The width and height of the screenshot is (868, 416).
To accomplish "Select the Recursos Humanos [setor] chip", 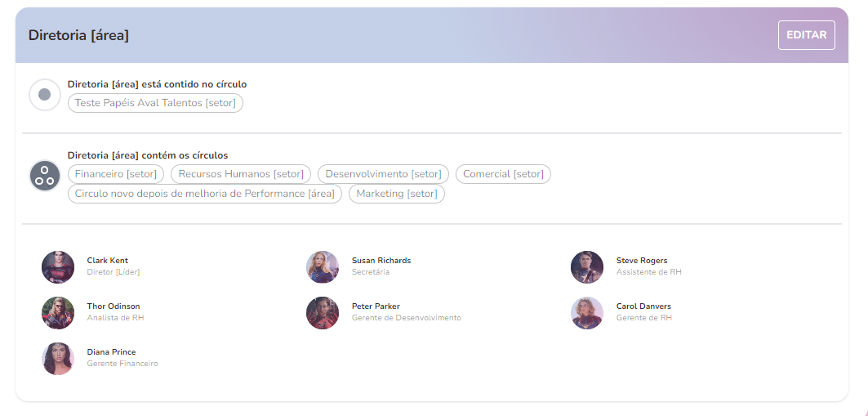I will (x=241, y=174).
